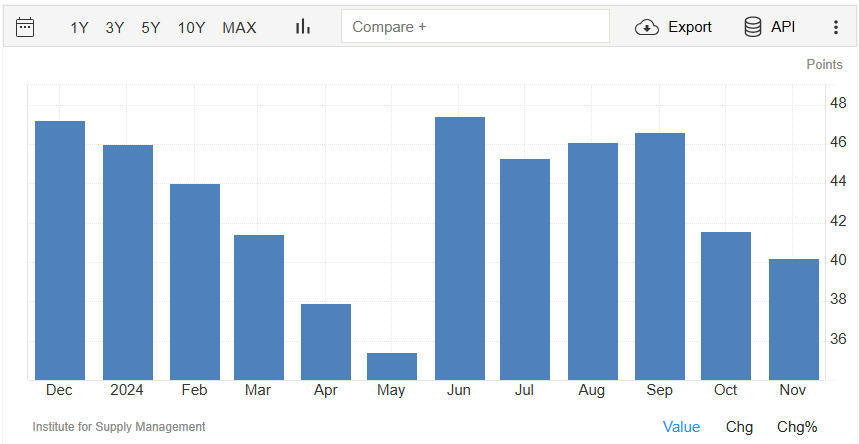Click the May x-axis label
859x444 pixels.
click(391, 390)
